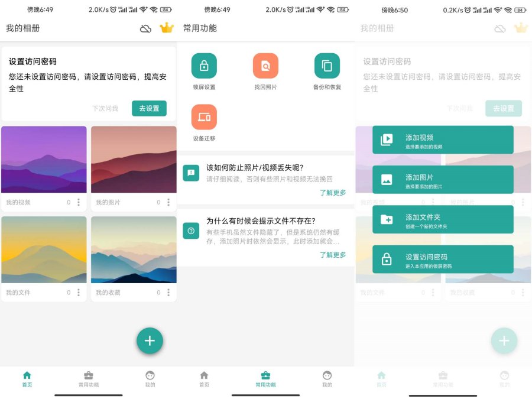Open 备份和恢复 backup and restore
This screenshot has height=399, width=532.
(x=327, y=65)
